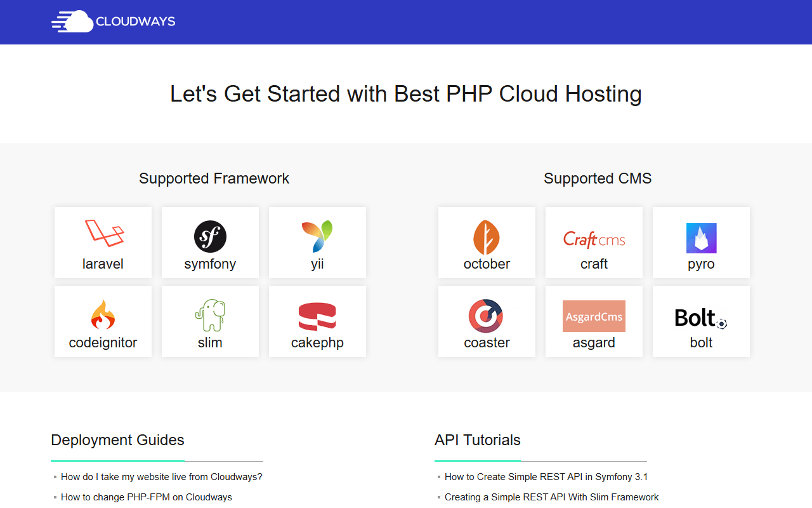Click the CodeIgniter flame icon

tap(103, 316)
